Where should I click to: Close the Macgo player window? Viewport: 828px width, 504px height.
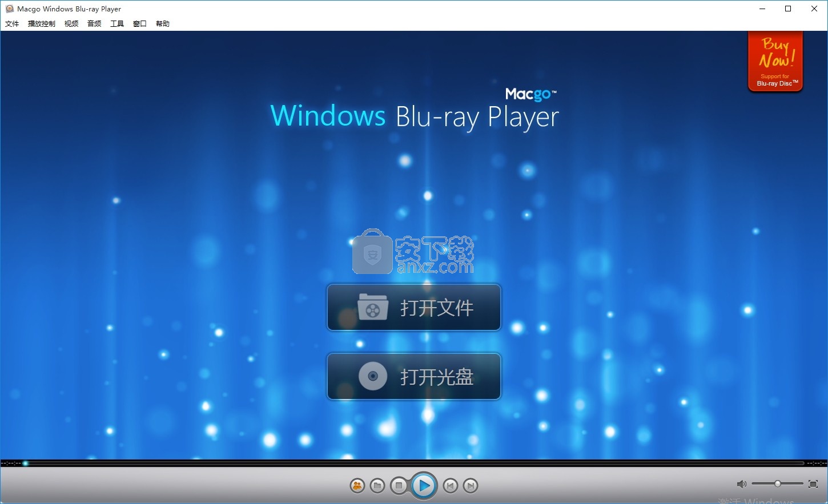coord(814,9)
